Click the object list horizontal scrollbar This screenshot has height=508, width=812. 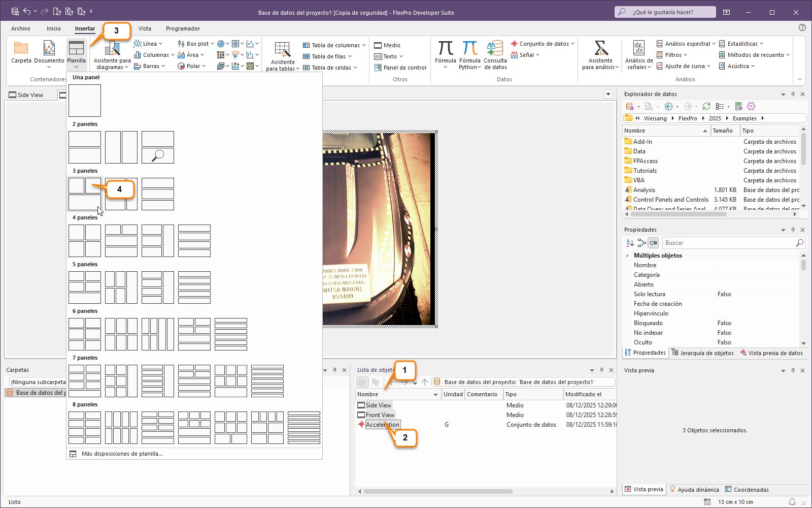(437, 491)
